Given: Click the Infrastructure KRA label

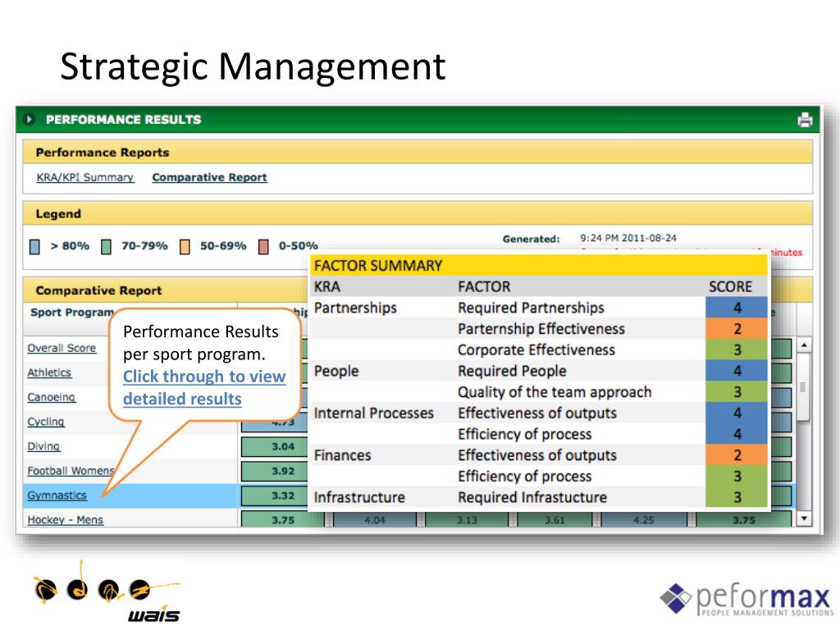Looking at the screenshot, I should click(x=359, y=498).
